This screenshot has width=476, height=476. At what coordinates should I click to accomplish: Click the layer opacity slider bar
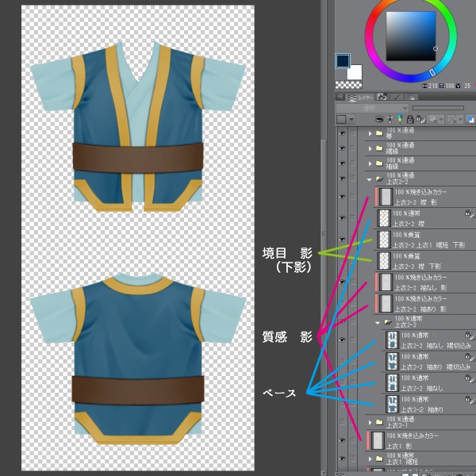tap(438, 108)
